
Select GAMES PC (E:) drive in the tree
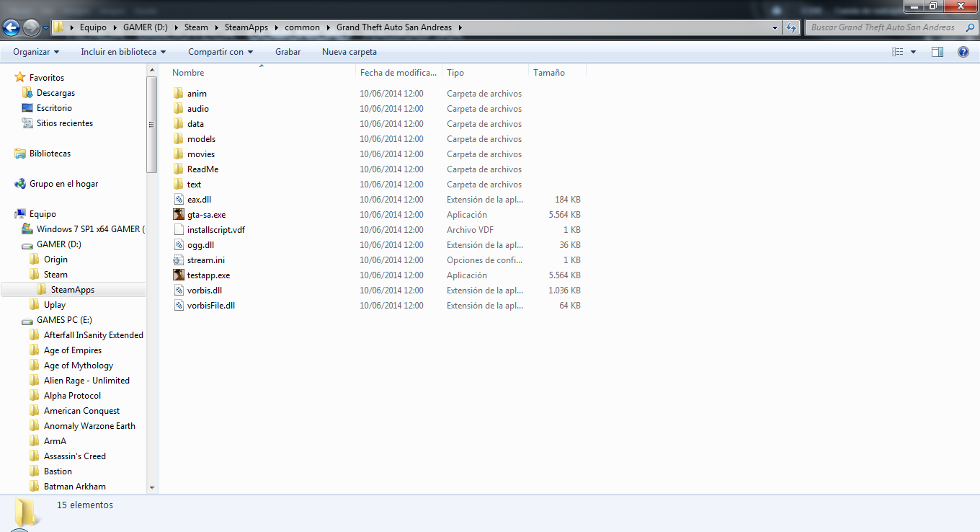tap(64, 320)
